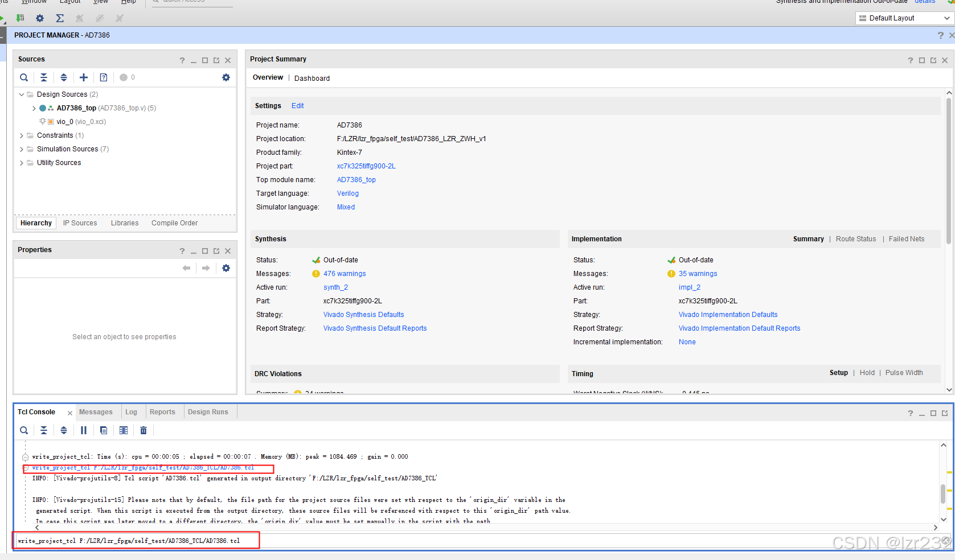
Task: Expand Utility Sources folder
Action: click(x=22, y=163)
